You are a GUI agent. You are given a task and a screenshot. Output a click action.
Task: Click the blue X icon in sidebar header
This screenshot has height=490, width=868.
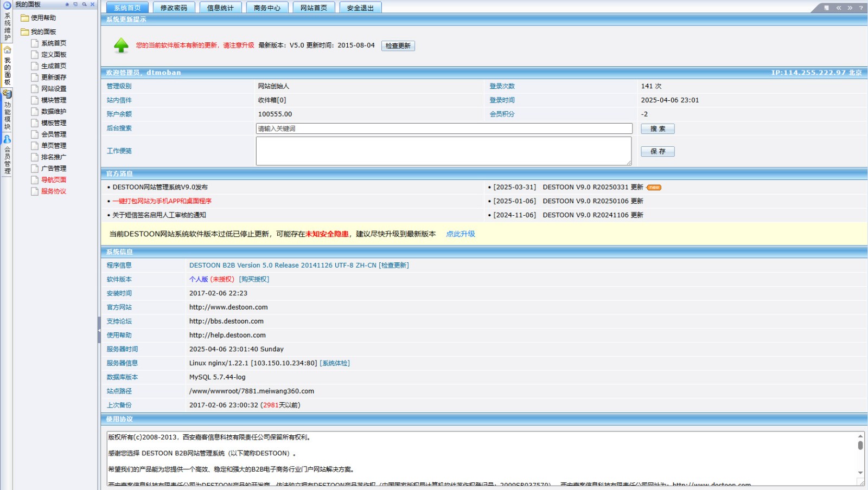click(92, 4)
